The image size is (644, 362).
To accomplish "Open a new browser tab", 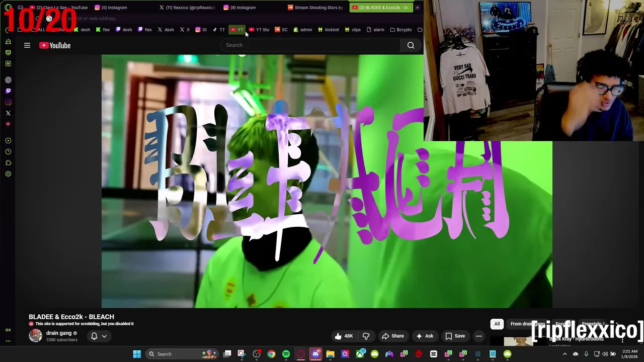I will click(417, 8).
